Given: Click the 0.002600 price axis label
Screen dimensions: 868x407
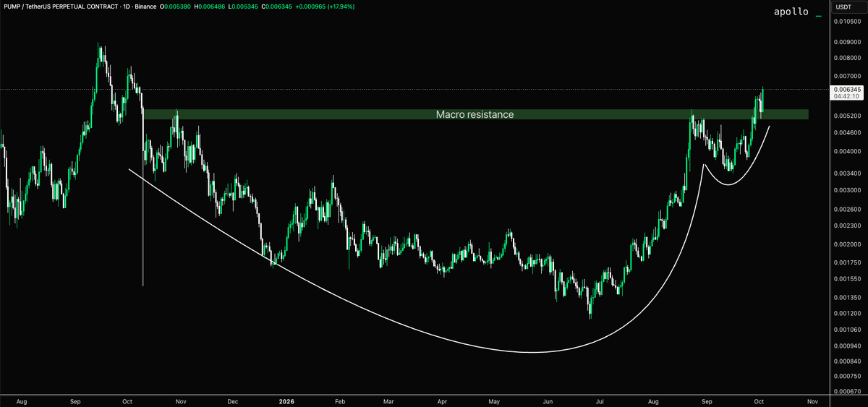Looking at the screenshot, I should tap(846, 210).
